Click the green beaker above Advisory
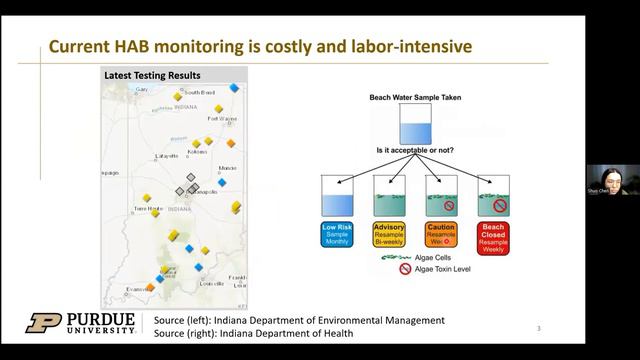The height and width of the screenshot is (360, 640). click(x=389, y=196)
